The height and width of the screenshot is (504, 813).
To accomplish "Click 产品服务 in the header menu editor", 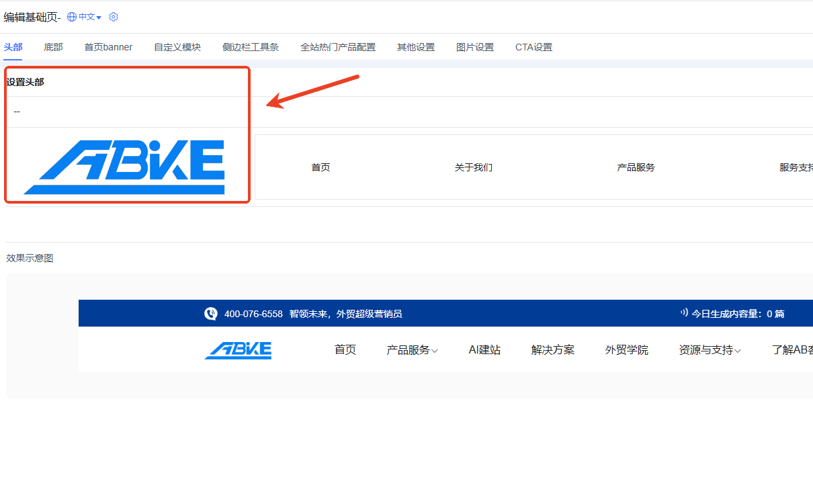I will (x=636, y=167).
